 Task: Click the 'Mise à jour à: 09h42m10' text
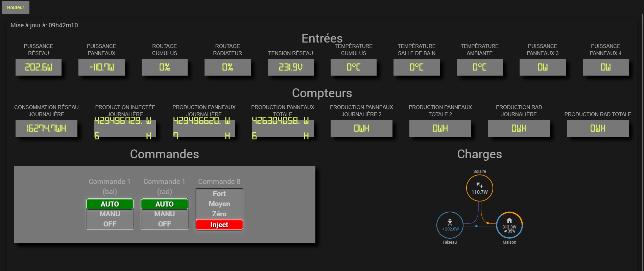pyautogui.click(x=44, y=25)
